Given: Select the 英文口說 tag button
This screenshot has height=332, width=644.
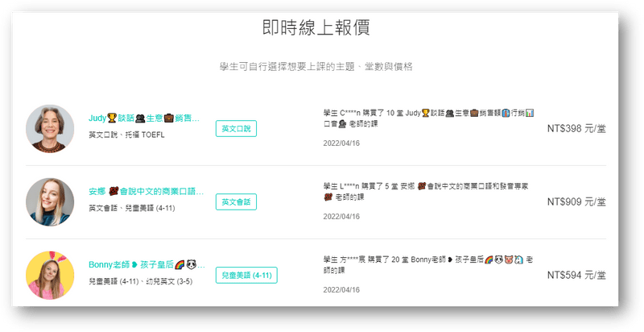Looking at the screenshot, I should tap(236, 128).
